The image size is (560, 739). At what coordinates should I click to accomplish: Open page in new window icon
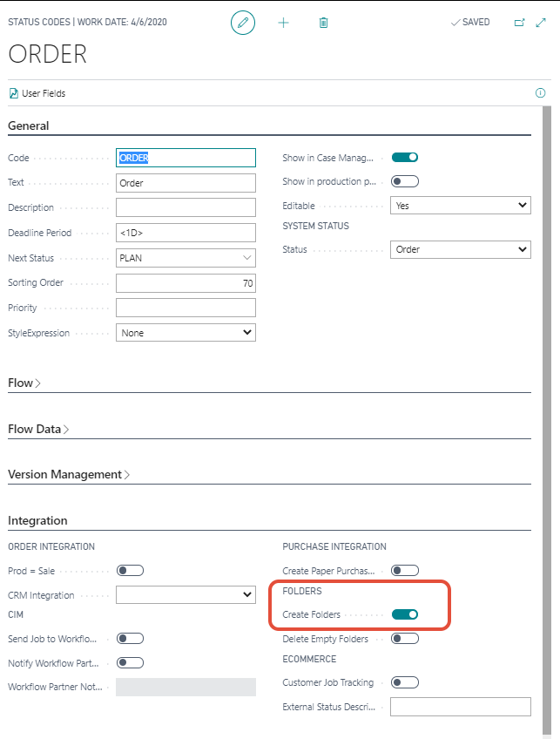(x=520, y=23)
